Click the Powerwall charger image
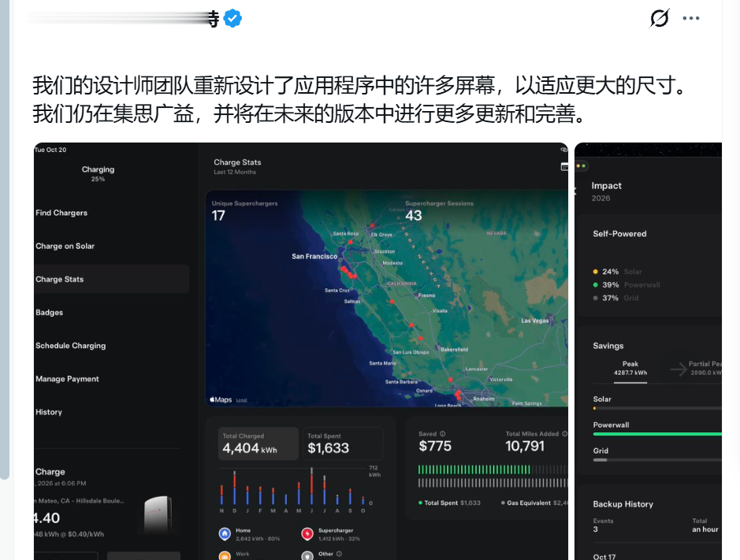 point(158,515)
